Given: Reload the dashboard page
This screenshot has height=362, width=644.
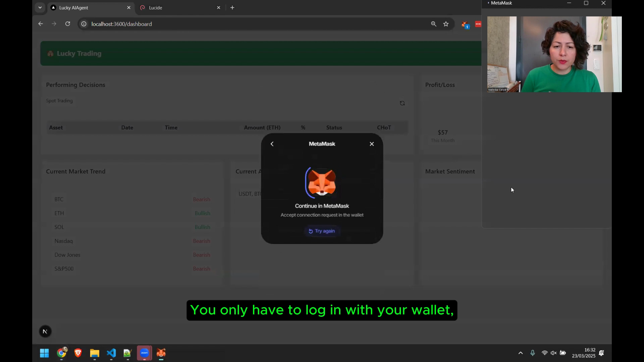Looking at the screenshot, I should coord(68,24).
